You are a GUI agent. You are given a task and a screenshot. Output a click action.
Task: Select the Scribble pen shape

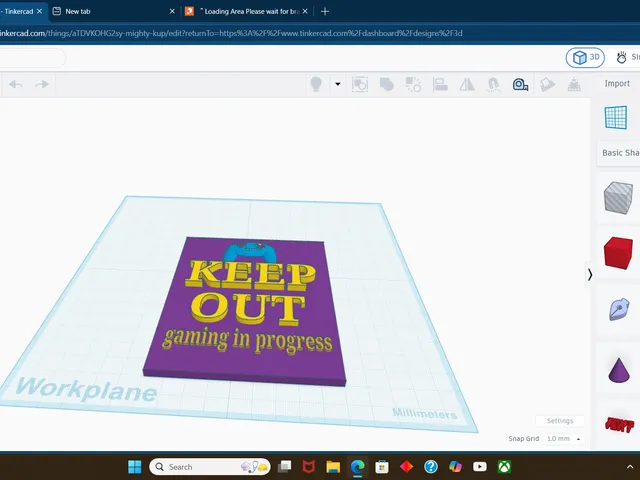(x=619, y=309)
